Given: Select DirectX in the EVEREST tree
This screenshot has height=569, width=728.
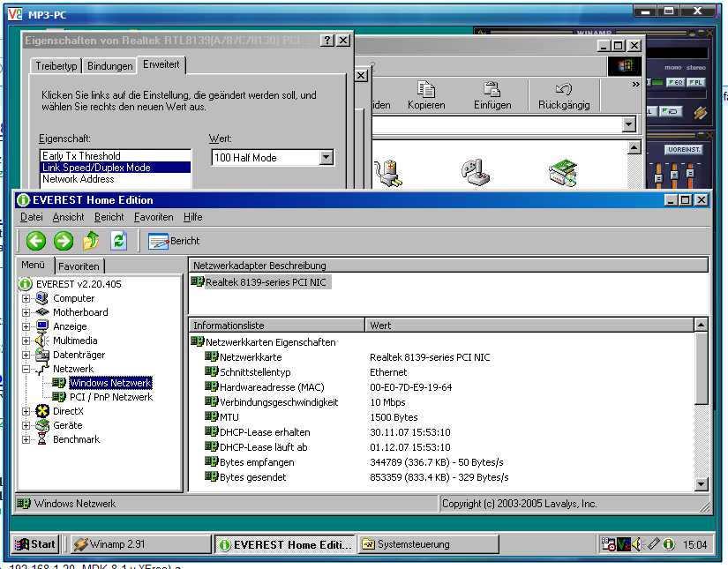Looking at the screenshot, I should 68,411.
